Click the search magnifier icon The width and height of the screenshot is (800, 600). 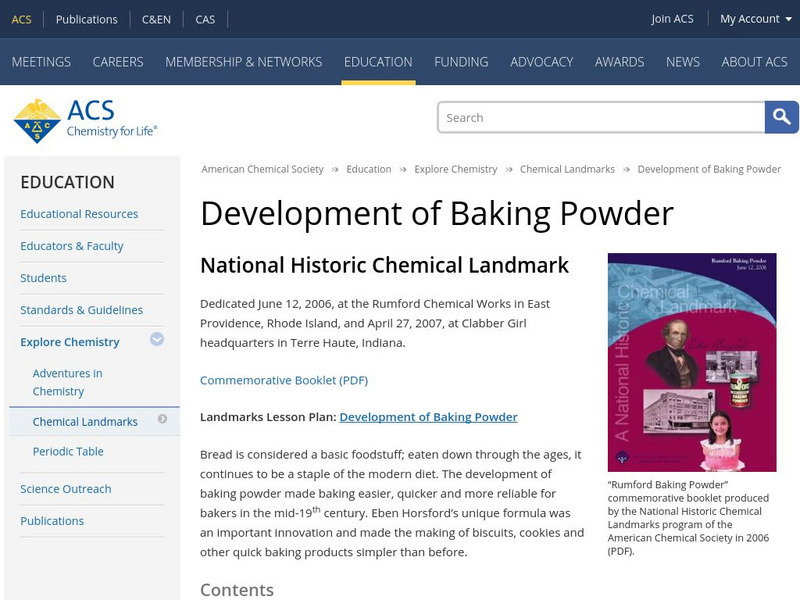[x=780, y=117]
